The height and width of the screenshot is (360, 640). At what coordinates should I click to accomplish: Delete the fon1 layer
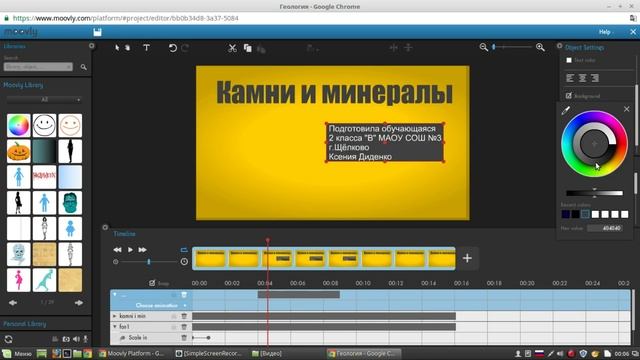tap(184, 327)
